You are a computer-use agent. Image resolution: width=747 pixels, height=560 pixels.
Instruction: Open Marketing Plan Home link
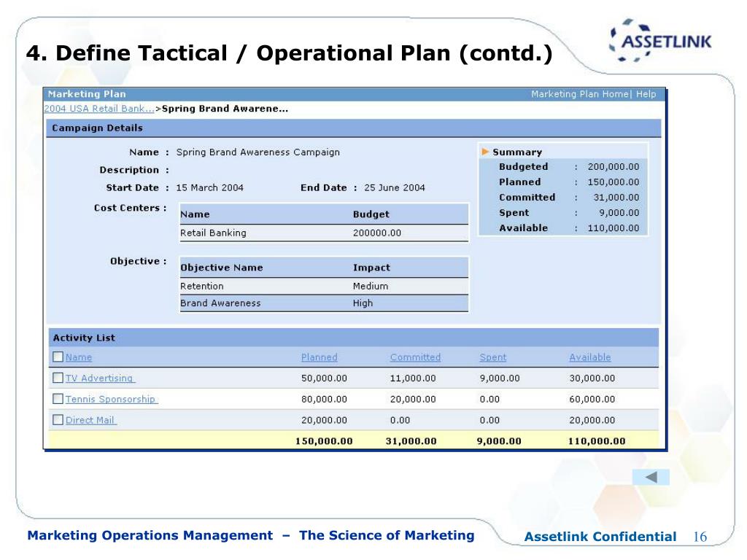pyautogui.click(x=580, y=94)
